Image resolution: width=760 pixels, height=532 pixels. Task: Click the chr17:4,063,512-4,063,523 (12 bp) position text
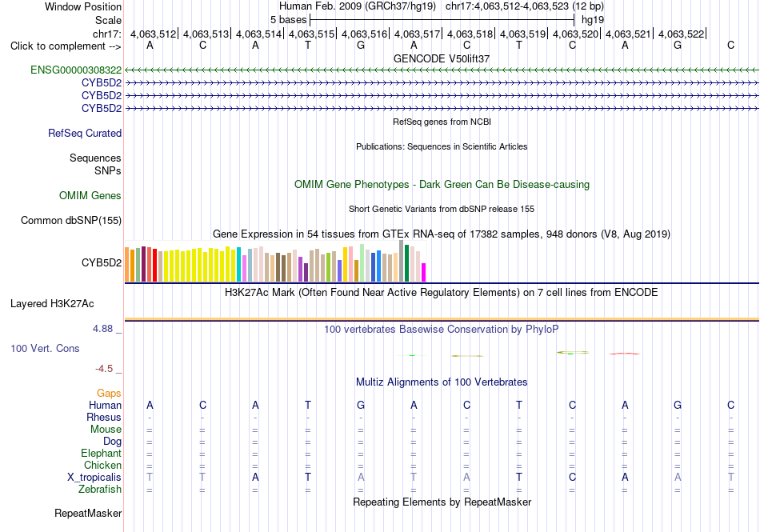pyautogui.click(x=525, y=6)
